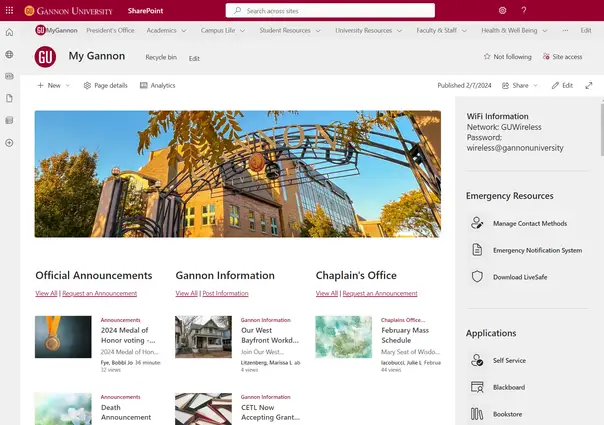This screenshot has width=604, height=425.
Task: Expand the Academics menu chevron
Action: click(x=184, y=31)
